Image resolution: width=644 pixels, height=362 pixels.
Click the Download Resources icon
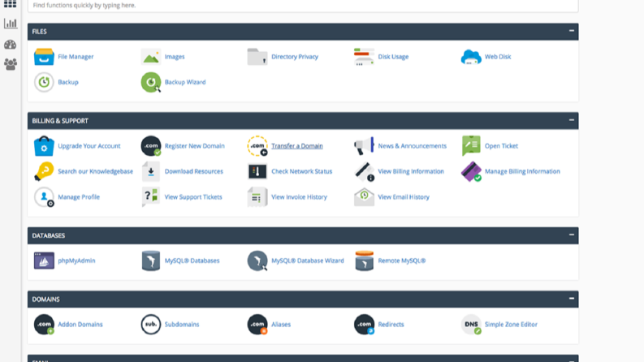[x=151, y=171]
